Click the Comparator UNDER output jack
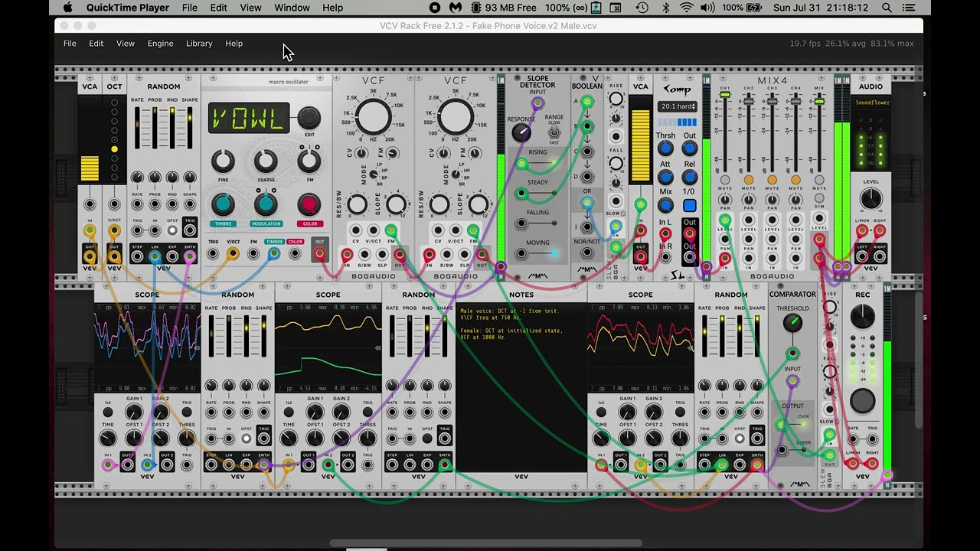Viewport: 980px width, 551px height. (x=782, y=450)
